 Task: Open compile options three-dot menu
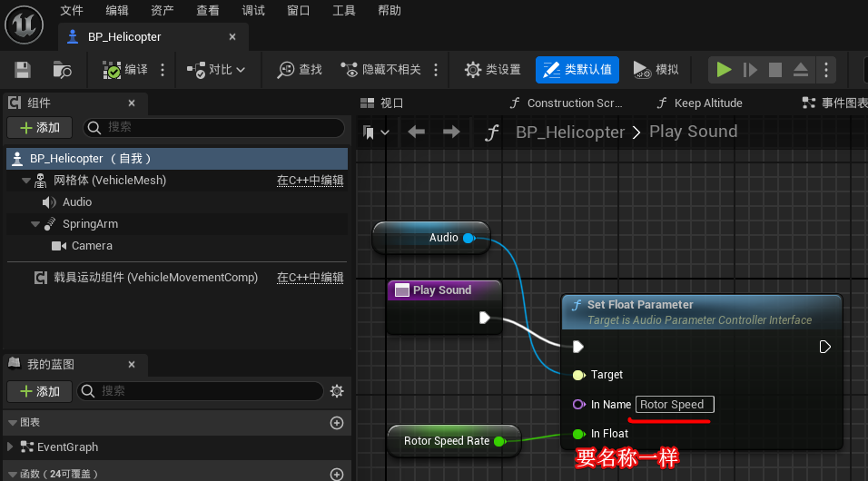pos(163,70)
